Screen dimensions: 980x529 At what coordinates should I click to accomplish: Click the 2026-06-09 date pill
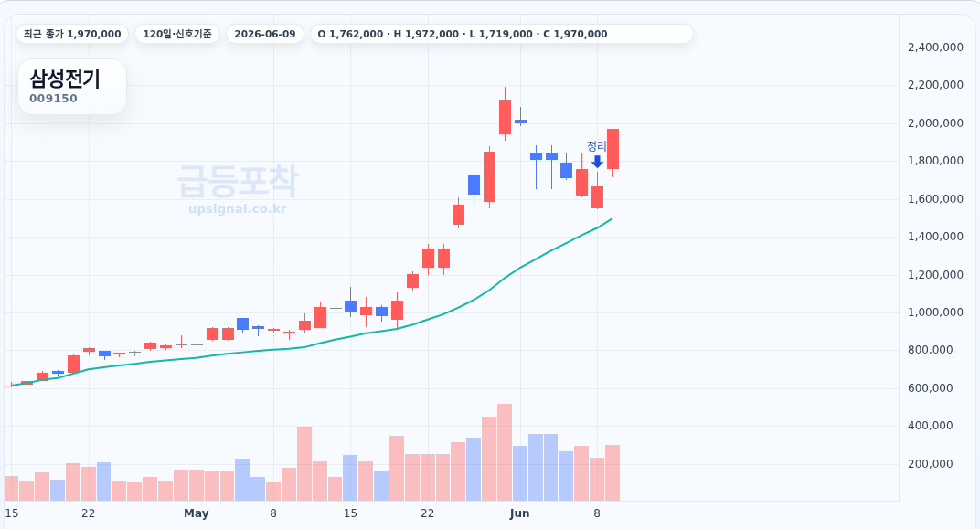pyautogui.click(x=265, y=34)
